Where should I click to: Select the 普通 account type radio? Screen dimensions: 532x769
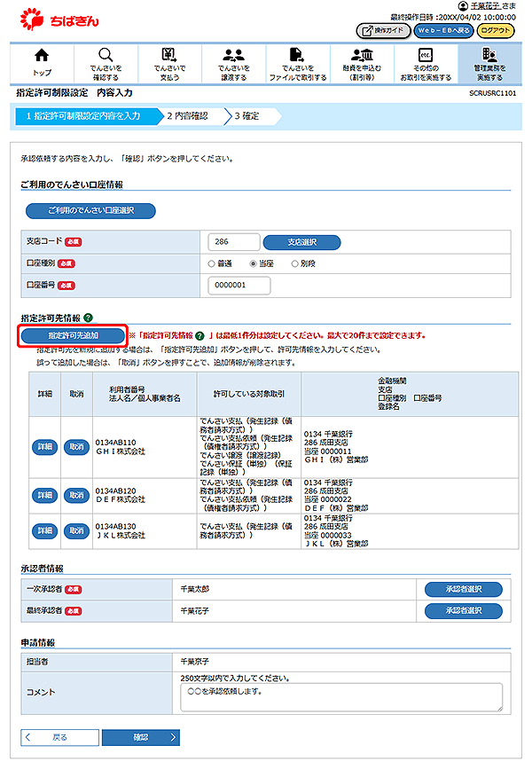(211, 263)
